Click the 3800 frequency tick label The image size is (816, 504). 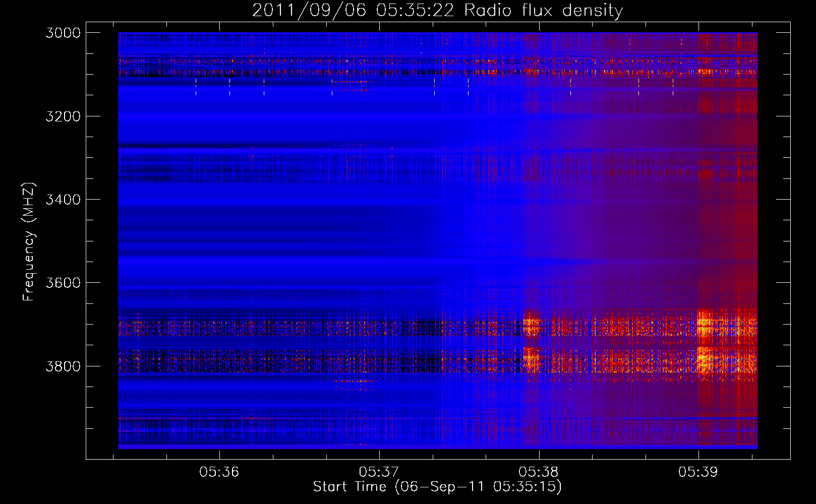(x=63, y=366)
